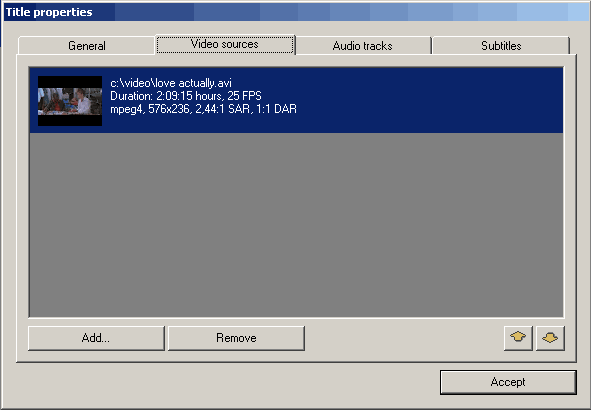Screen dimensions: 591x410
Task: Click the blank panel space between Remove and the arrow buttons
Action: [404, 338]
